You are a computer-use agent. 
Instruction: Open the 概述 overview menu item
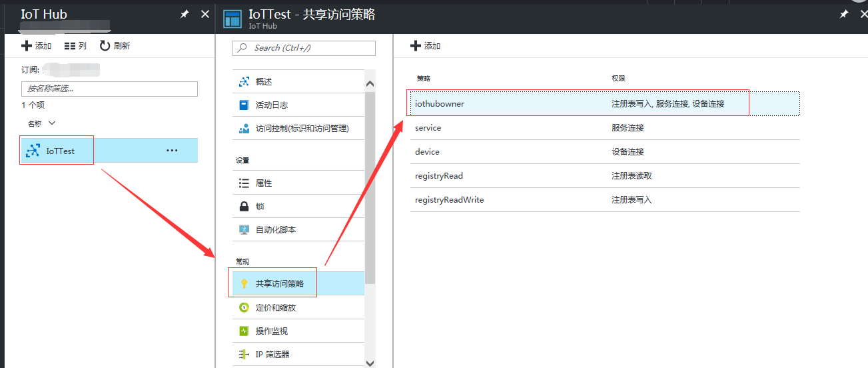[299, 81]
